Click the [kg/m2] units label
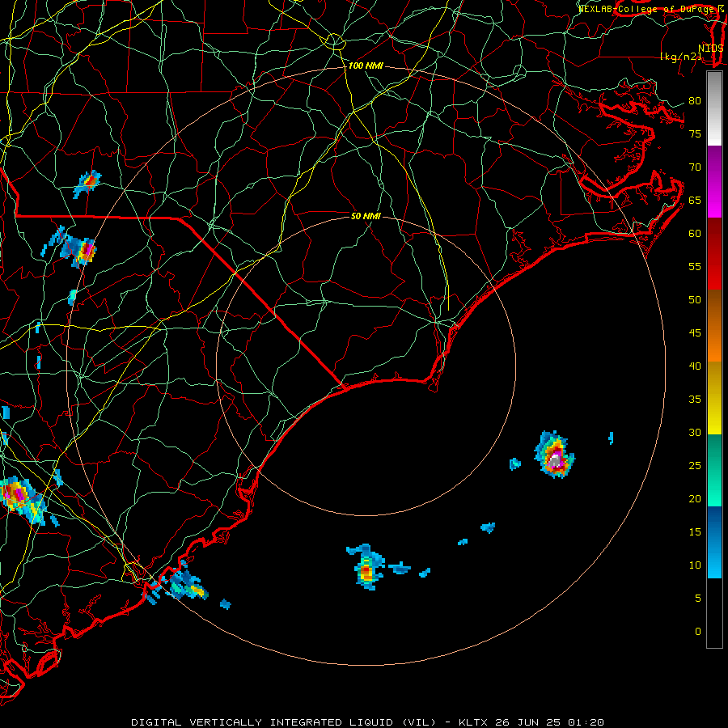 tap(680, 57)
